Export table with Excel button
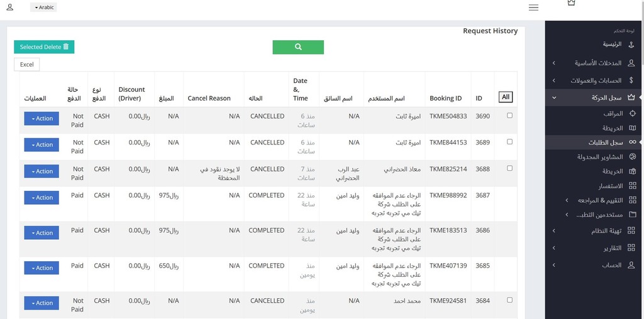The image size is (644, 319). click(26, 65)
